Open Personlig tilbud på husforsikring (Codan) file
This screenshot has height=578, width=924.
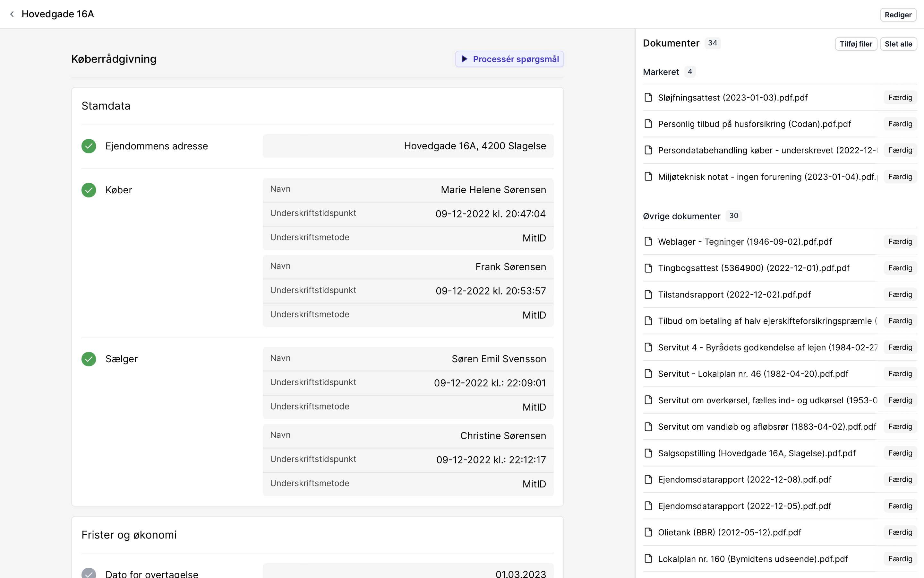coord(754,124)
